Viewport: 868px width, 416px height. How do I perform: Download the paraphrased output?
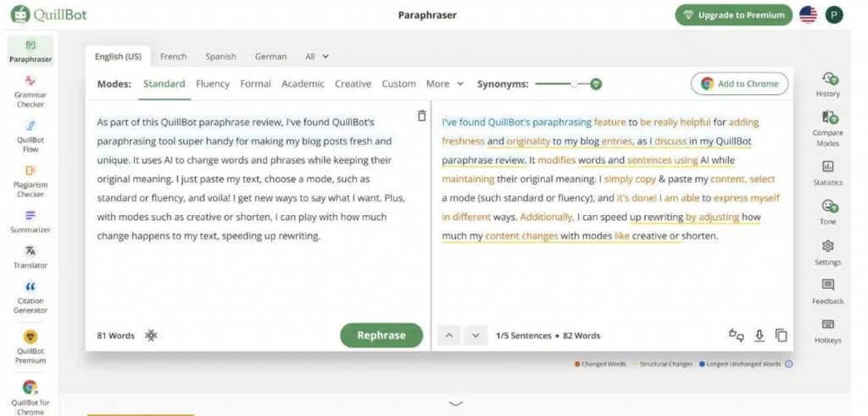click(759, 336)
